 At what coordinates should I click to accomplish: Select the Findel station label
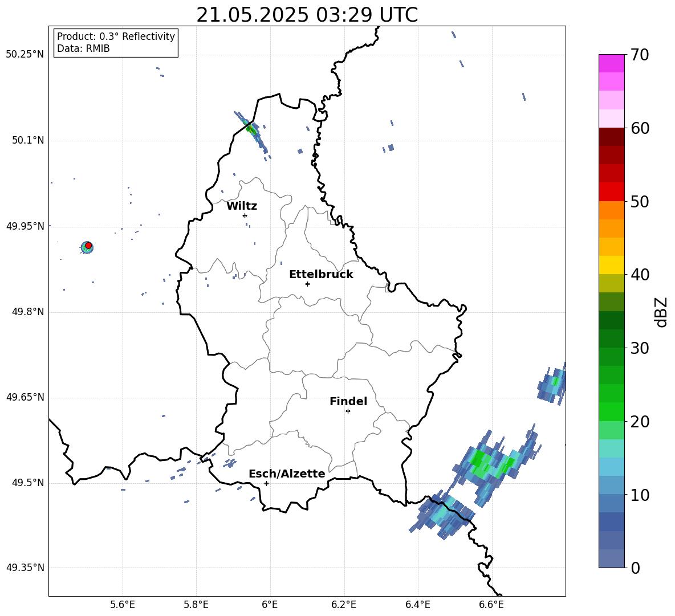point(348,402)
